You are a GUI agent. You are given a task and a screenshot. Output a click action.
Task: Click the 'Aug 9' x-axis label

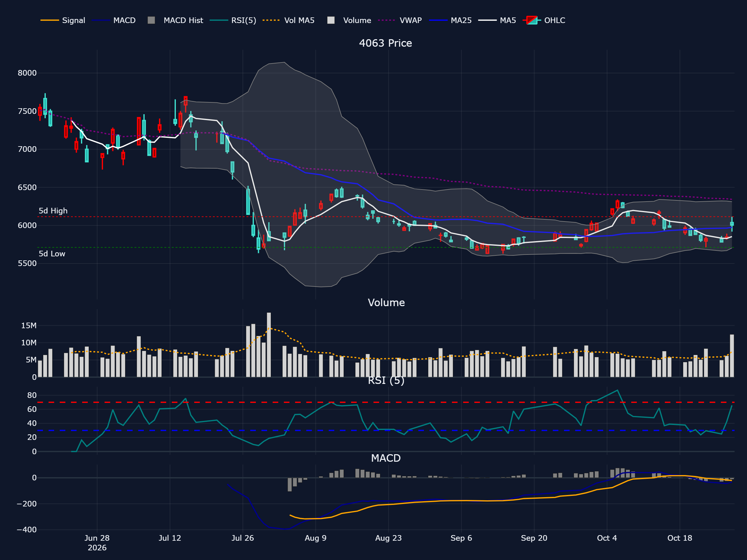tap(315, 538)
